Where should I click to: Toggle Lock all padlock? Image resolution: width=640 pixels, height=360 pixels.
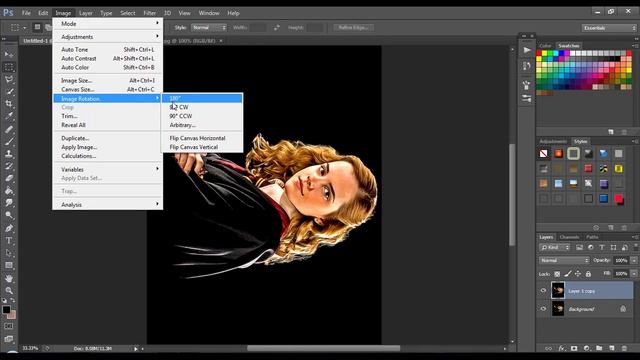pyautogui.click(x=588, y=274)
